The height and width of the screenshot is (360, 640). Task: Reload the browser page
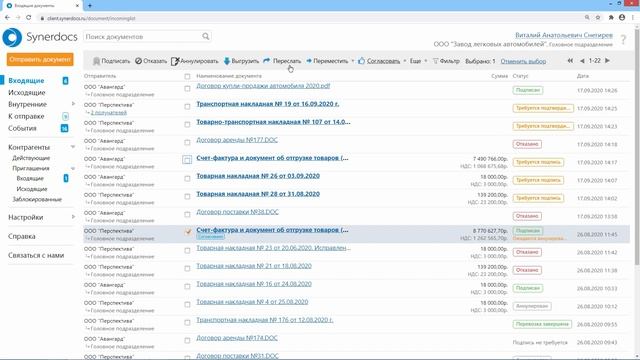click(x=29, y=18)
